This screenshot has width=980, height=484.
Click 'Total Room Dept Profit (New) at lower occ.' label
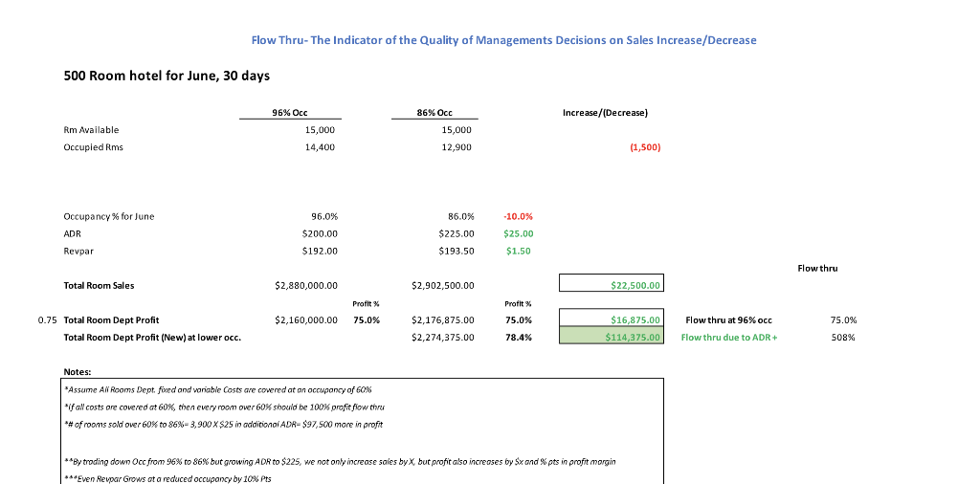tap(152, 338)
